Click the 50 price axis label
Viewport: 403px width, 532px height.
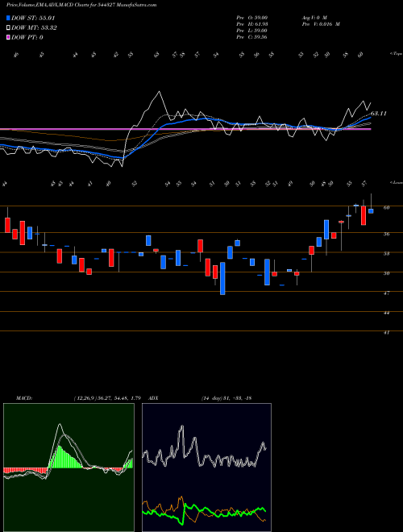click(x=386, y=273)
